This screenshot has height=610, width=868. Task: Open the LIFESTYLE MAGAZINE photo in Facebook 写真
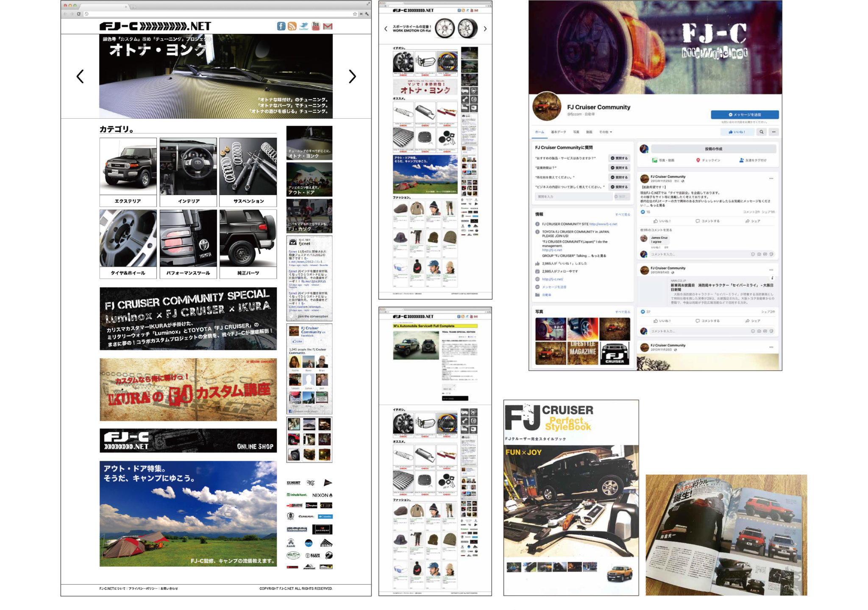583,354
